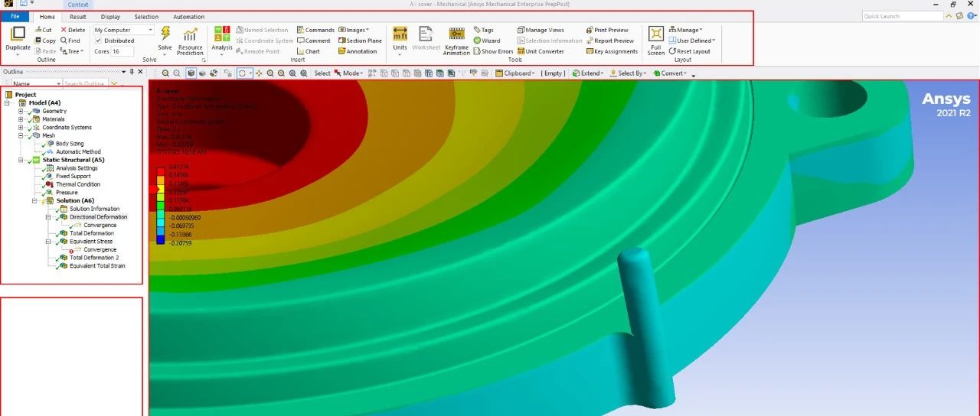Select Equivalent Total Strain result
Viewport: 980px width, 416px height.
(97, 266)
